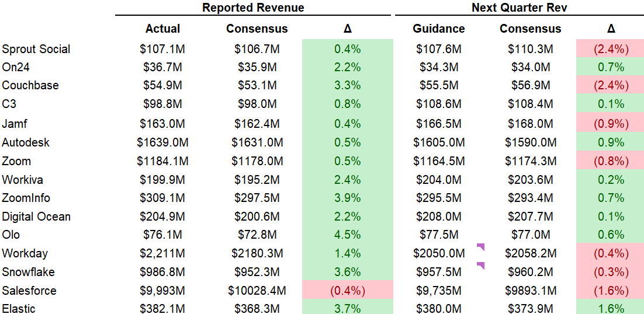The width and height of the screenshot is (644, 314).
Task: Click the green 3.9% ZoomInfo delta cell
Action: click(348, 198)
